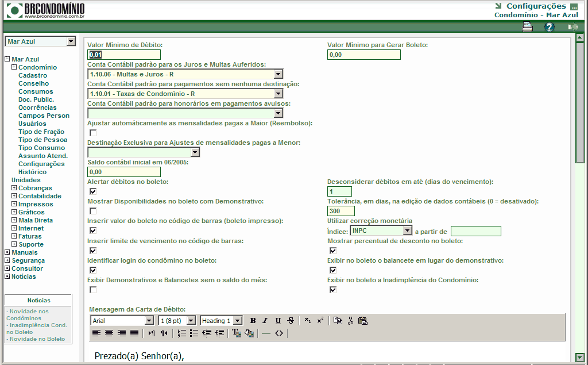Uncheck Identificar login do condômino no boleto

[93, 270]
